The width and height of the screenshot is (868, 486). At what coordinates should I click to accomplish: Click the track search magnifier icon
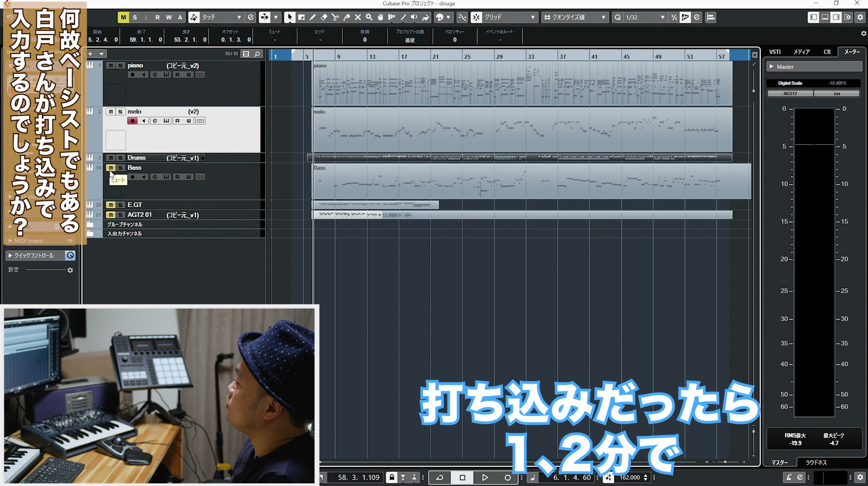coord(257,54)
